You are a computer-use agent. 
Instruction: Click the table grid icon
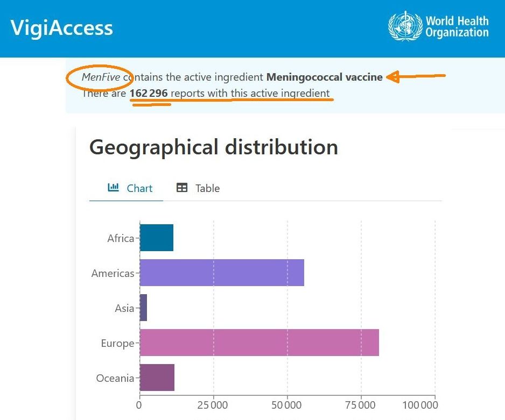[182, 188]
